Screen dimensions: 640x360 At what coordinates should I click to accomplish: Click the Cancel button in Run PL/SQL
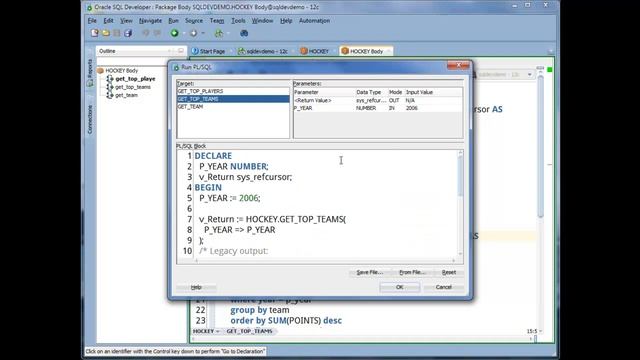443,287
